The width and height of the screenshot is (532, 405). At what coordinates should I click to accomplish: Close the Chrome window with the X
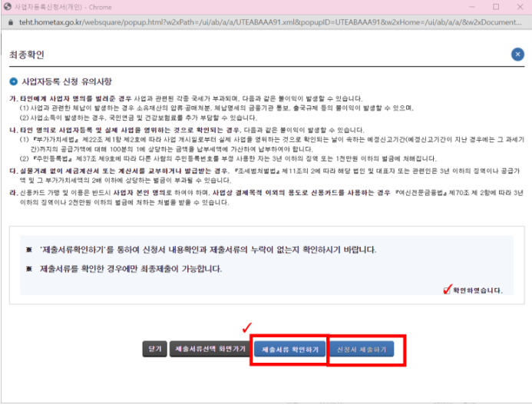click(x=520, y=7)
